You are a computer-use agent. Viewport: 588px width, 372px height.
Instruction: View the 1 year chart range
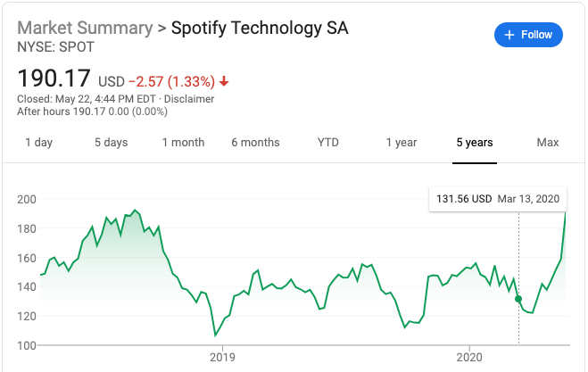click(x=402, y=143)
